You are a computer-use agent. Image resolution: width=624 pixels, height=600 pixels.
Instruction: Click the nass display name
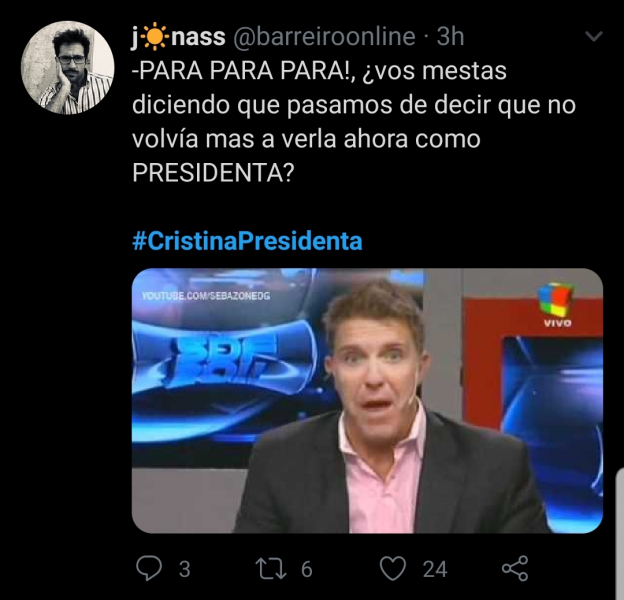pos(199,37)
